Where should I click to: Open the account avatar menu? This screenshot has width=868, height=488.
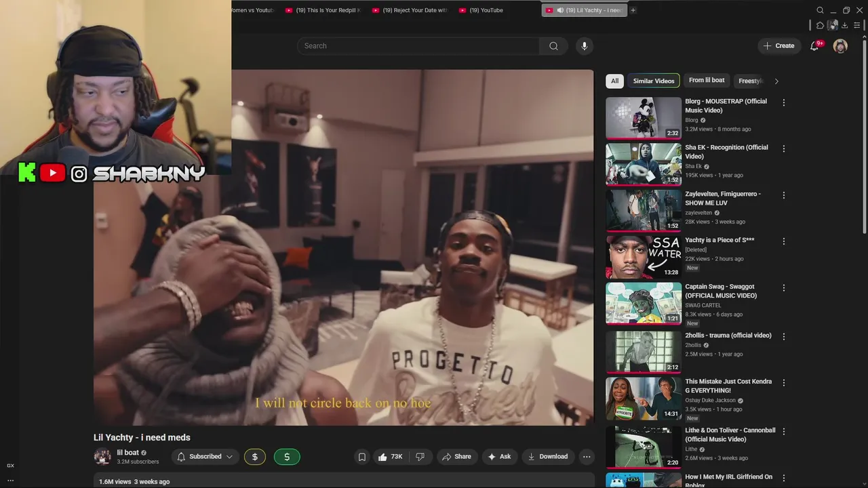840,46
